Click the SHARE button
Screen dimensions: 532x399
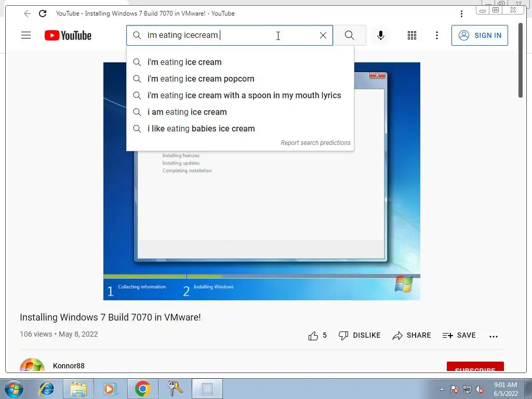[x=411, y=336]
